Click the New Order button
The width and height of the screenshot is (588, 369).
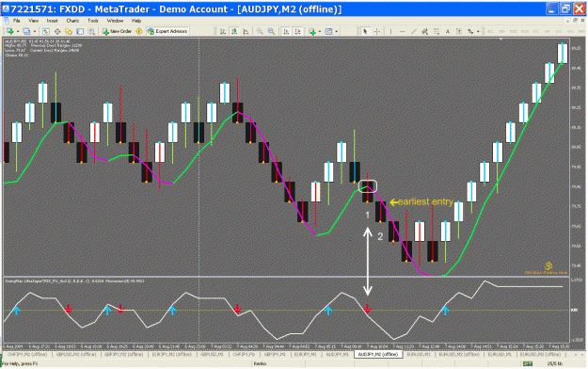pyautogui.click(x=117, y=31)
